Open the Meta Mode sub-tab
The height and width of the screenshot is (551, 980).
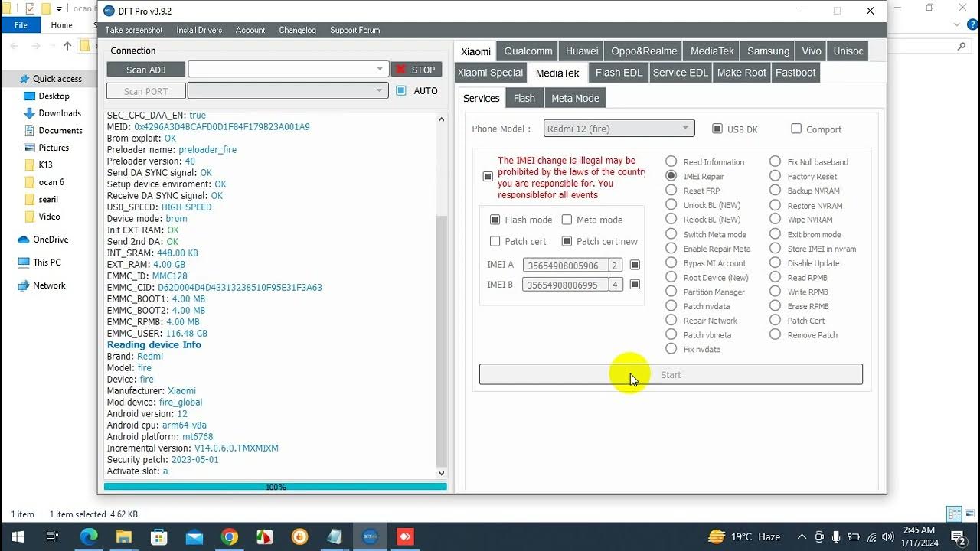(575, 98)
